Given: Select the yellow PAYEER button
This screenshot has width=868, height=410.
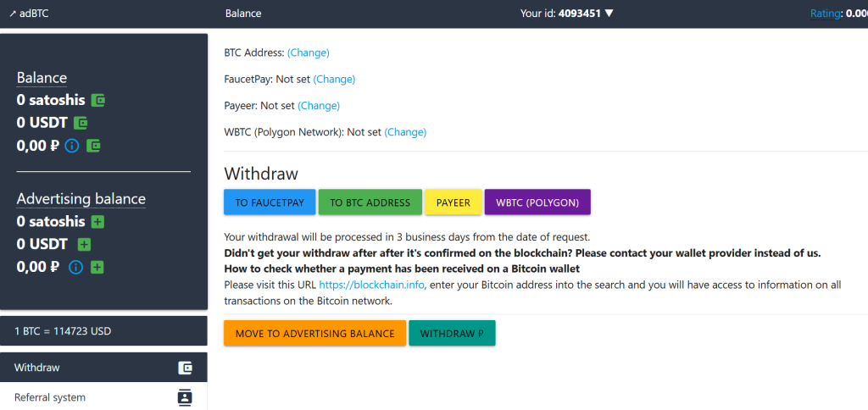Looking at the screenshot, I should (x=453, y=202).
